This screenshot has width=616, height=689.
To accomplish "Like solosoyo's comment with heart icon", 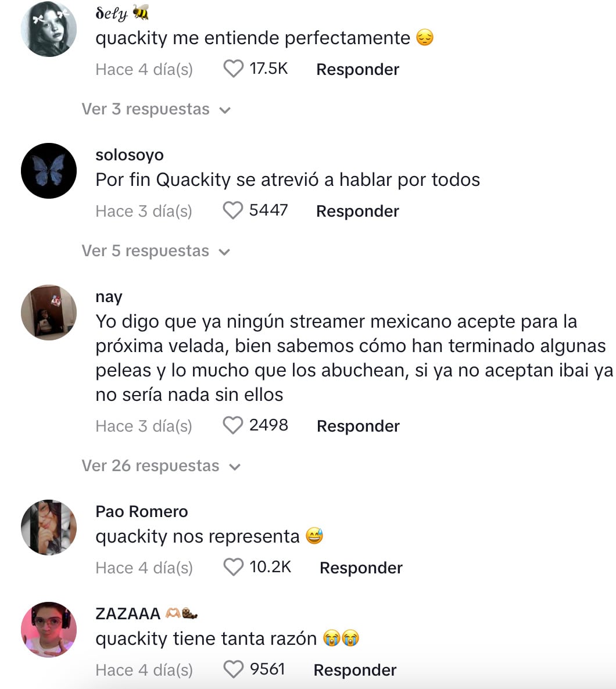I will tap(232, 210).
